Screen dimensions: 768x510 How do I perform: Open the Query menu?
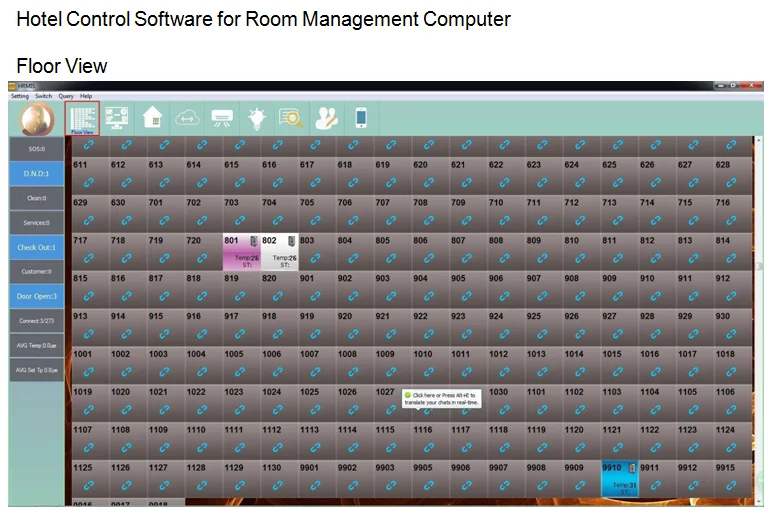pos(66,96)
